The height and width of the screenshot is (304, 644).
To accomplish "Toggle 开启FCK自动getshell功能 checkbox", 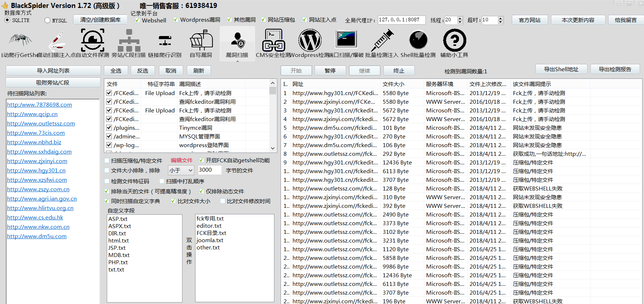I will (x=202, y=160).
